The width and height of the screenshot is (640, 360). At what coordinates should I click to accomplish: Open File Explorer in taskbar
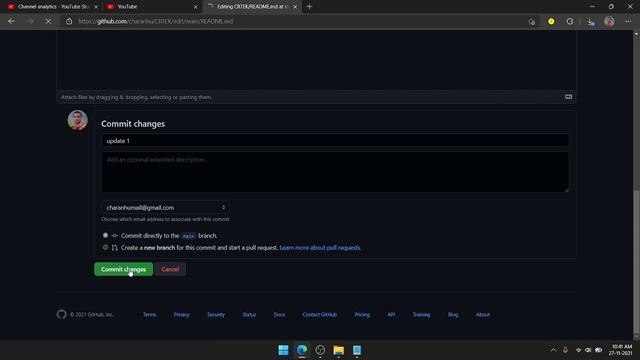tap(338, 350)
